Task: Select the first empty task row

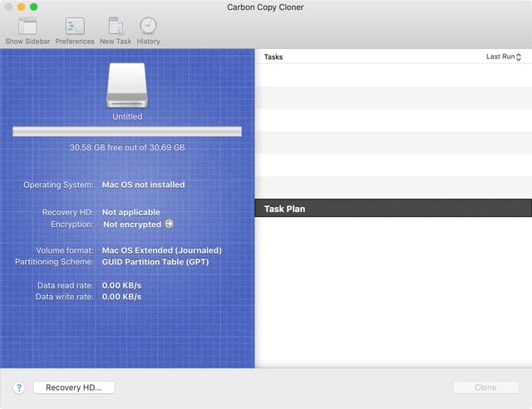Action: 392,75
